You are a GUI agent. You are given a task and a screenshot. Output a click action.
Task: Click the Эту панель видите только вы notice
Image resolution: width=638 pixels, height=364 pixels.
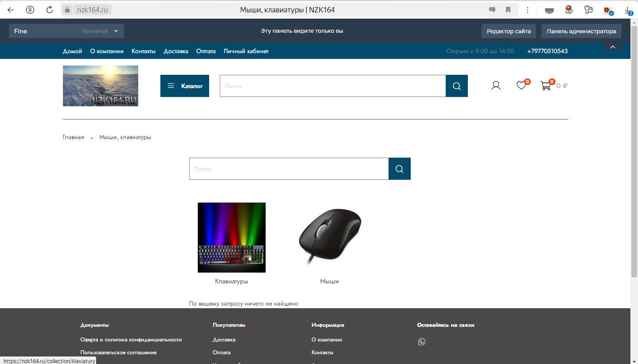tap(302, 31)
